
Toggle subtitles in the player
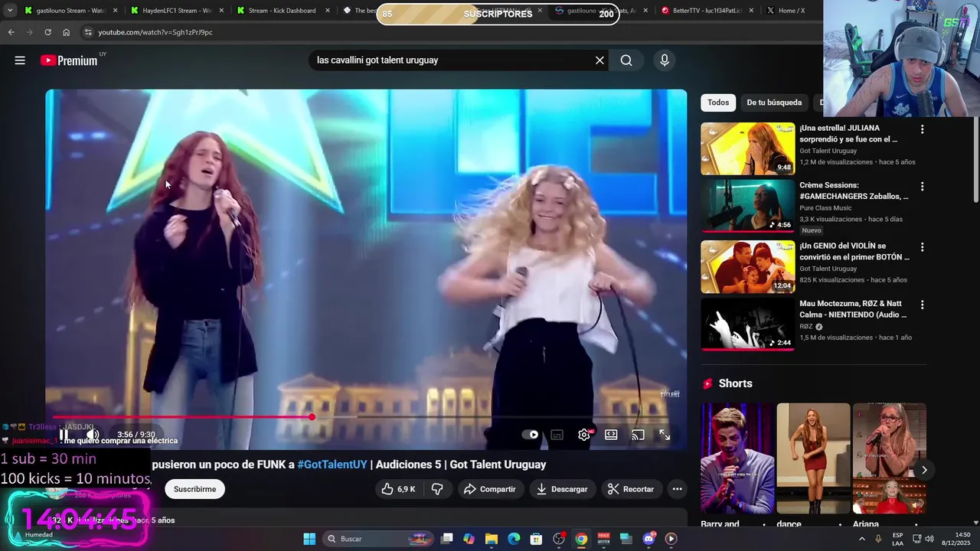557,435
